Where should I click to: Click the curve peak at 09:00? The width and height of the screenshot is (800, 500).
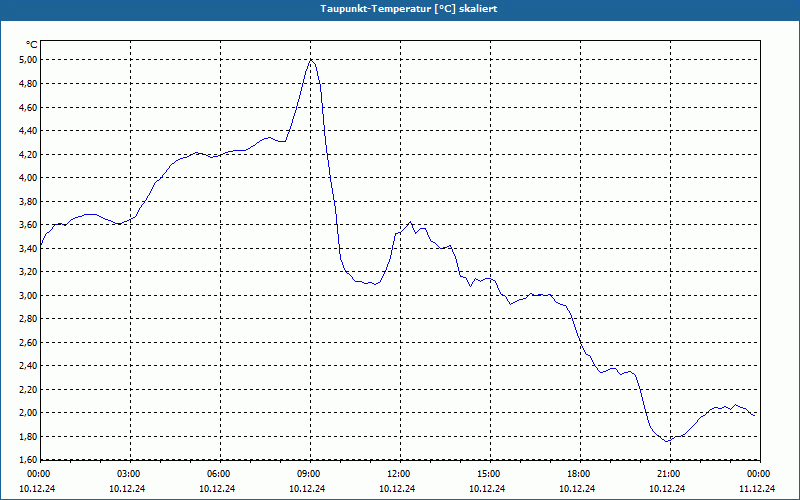pyautogui.click(x=311, y=60)
